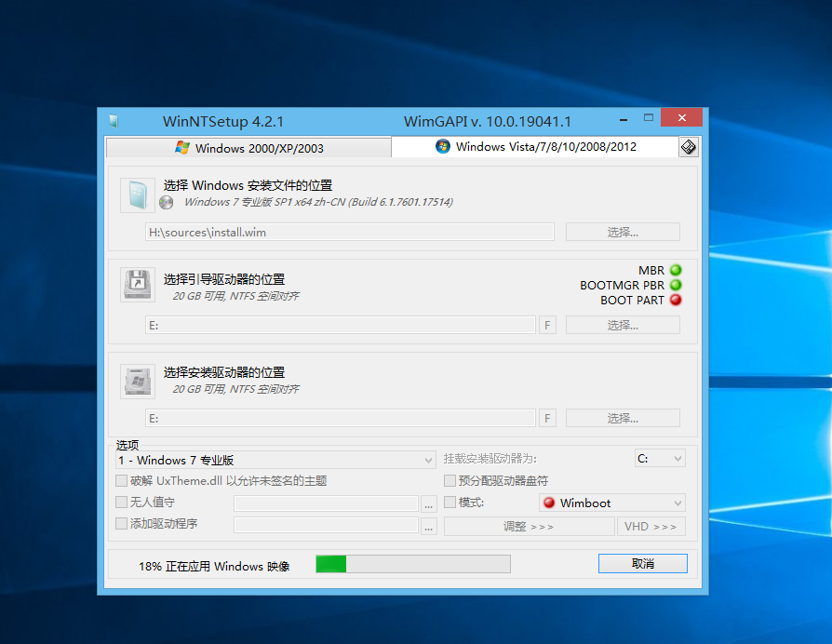Browse unattended file with ... button
The width and height of the screenshot is (832, 644).
click(x=429, y=503)
